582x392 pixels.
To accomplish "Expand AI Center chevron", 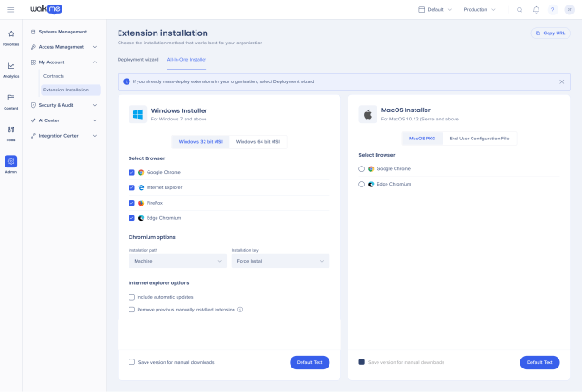I will (95, 120).
